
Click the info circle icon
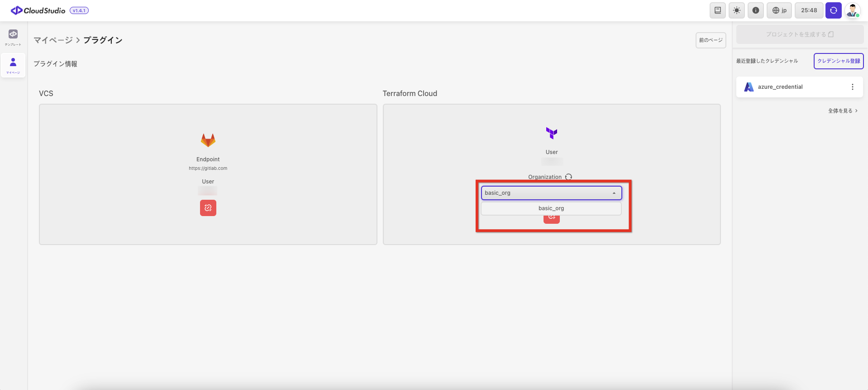click(x=756, y=10)
